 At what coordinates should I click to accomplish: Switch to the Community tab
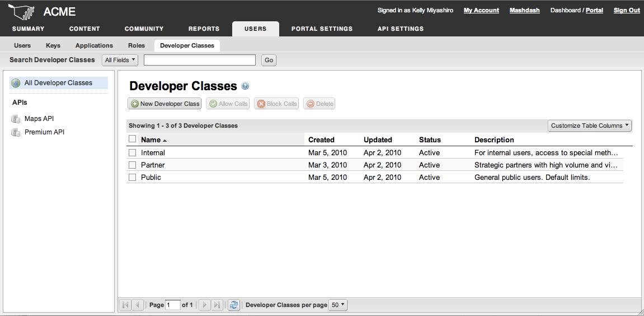pyautogui.click(x=144, y=29)
